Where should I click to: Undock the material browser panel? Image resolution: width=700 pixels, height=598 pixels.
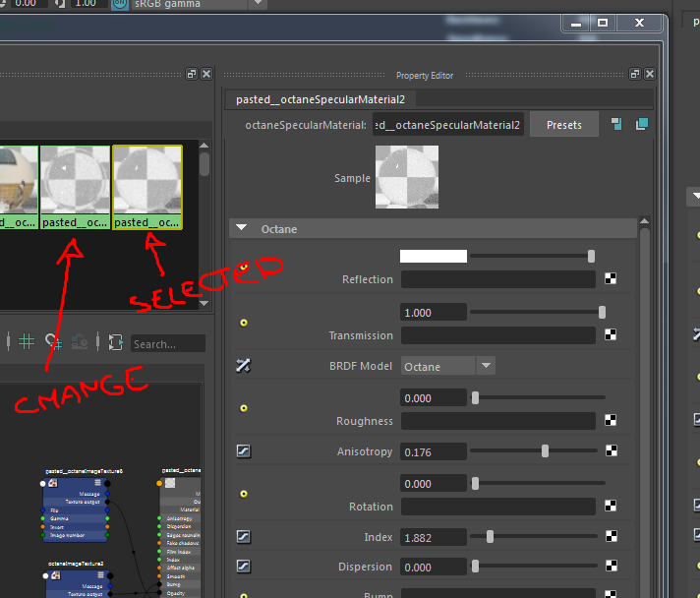[192, 74]
